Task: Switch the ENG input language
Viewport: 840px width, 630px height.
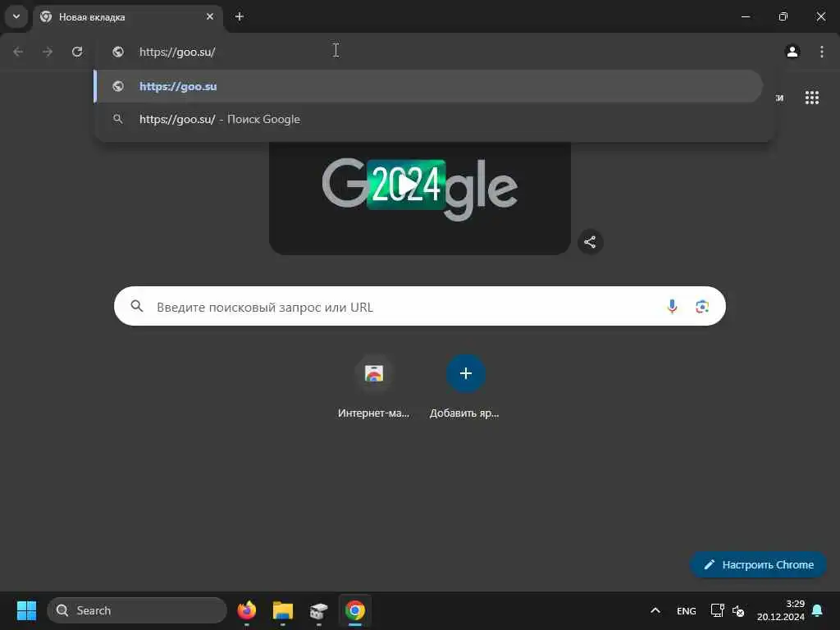Action: (x=687, y=610)
